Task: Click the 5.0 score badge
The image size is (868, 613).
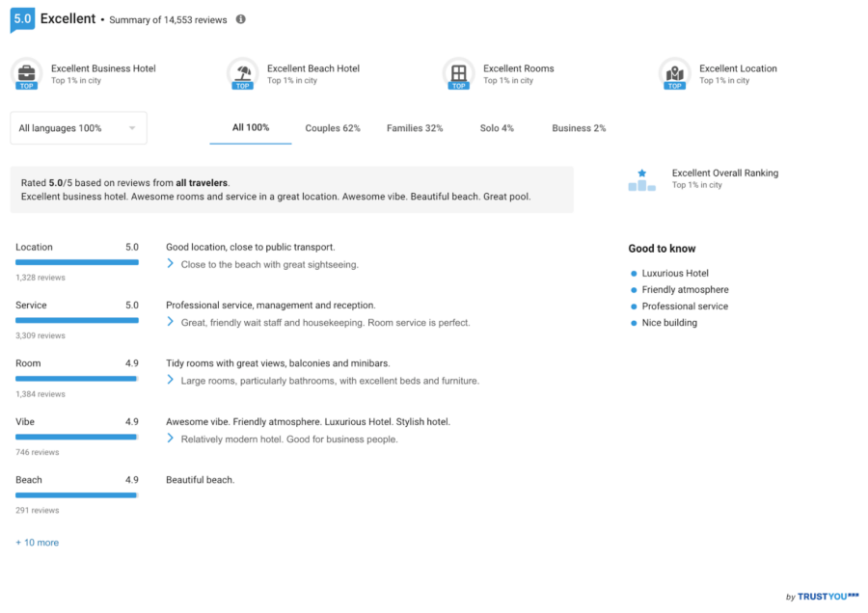Action: (x=22, y=18)
